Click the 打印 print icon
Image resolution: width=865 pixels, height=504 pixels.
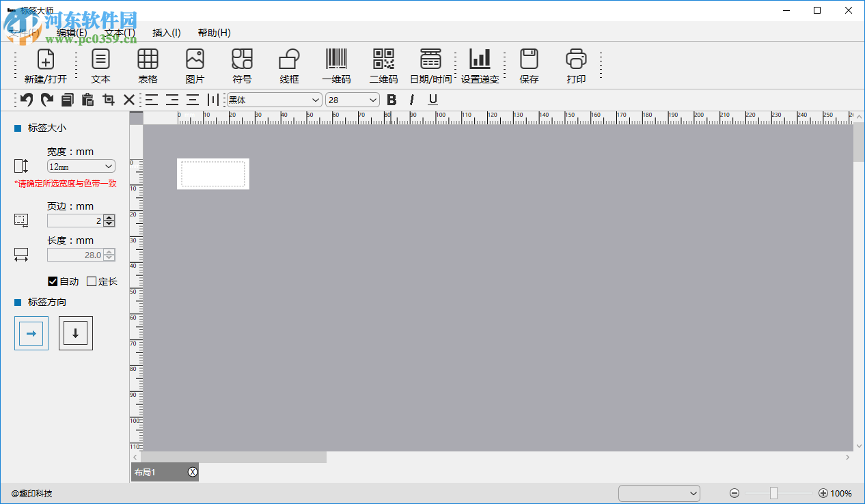click(x=576, y=59)
